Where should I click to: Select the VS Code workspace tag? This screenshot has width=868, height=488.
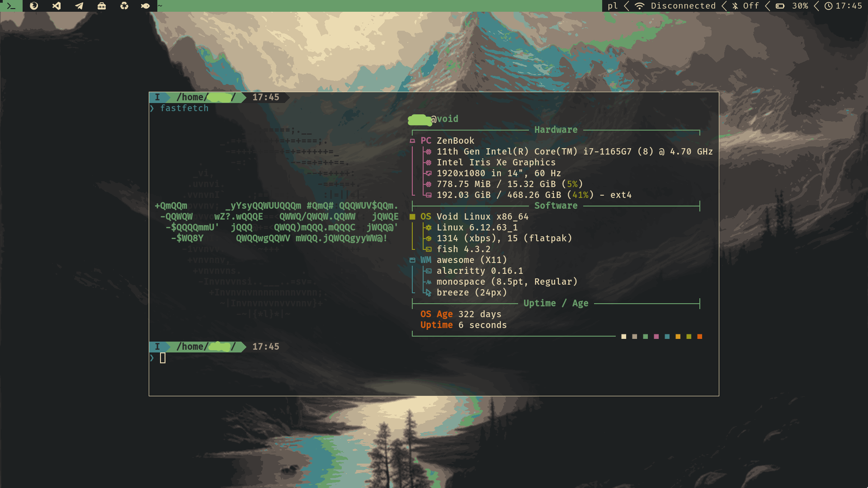pyautogui.click(x=57, y=6)
